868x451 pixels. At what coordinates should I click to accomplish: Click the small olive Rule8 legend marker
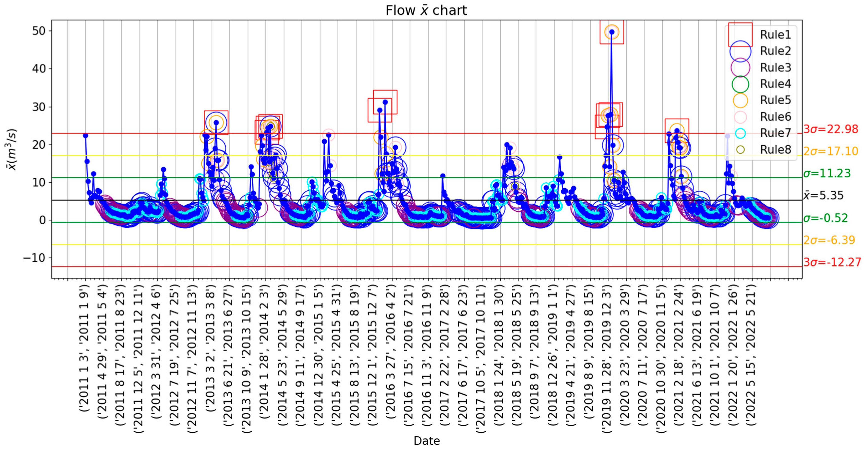[x=740, y=149]
